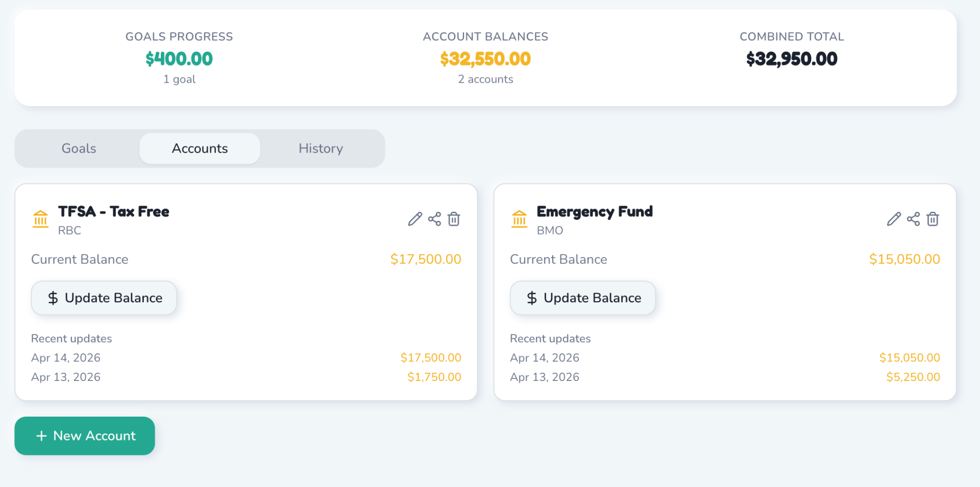Share the TFSA - Tax Free account
The image size is (980, 487).
point(434,219)
